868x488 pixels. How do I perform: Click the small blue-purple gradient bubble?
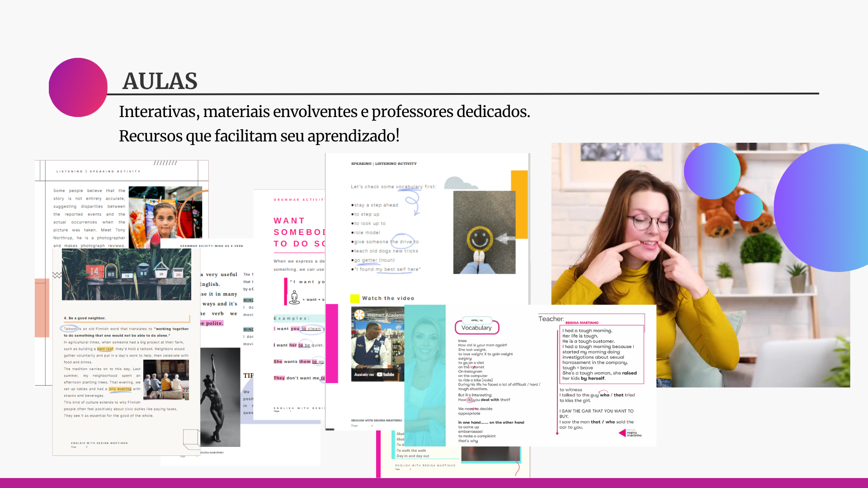(x=749, y=207)
